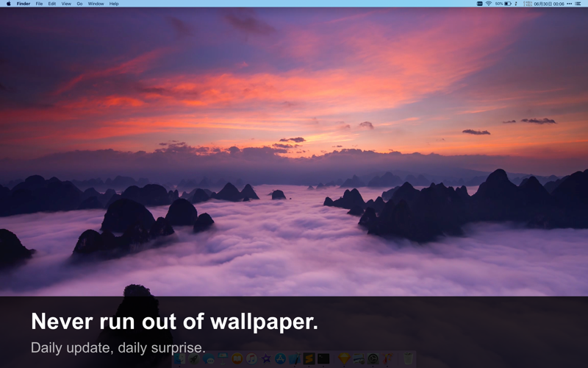Click the Wi-Fi status icon
The height and width of the screenshot is (368, 588).
click(488, 4)
